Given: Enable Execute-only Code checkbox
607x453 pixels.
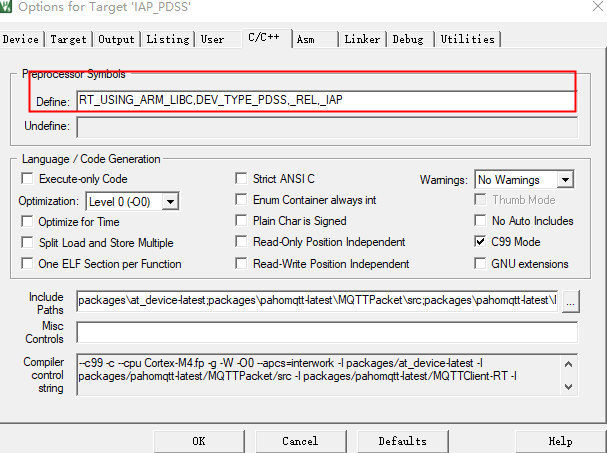Looking at the screenshot, I should point(27,179).
